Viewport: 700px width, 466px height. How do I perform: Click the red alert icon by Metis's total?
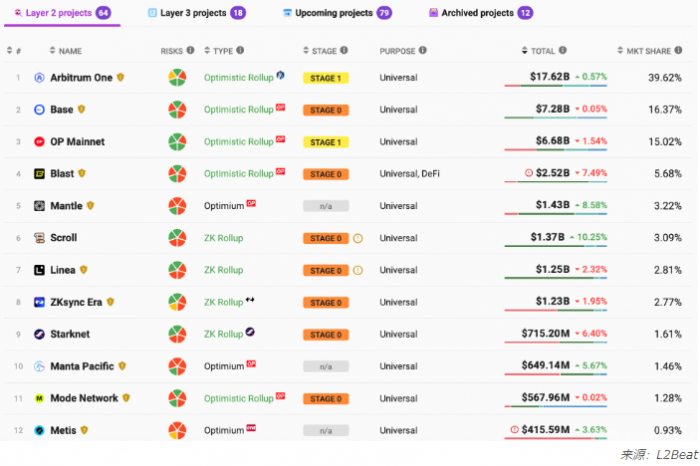514,429
